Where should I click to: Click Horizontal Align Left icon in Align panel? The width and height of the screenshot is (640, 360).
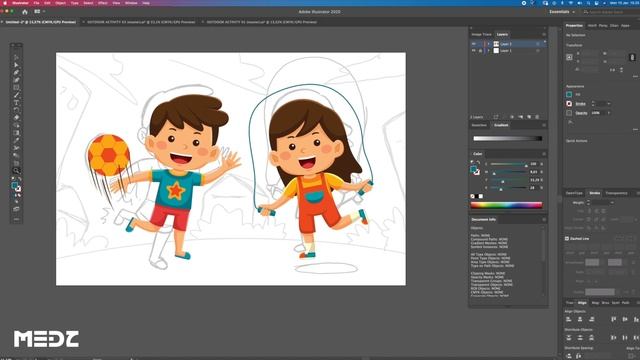coord(569,319)
